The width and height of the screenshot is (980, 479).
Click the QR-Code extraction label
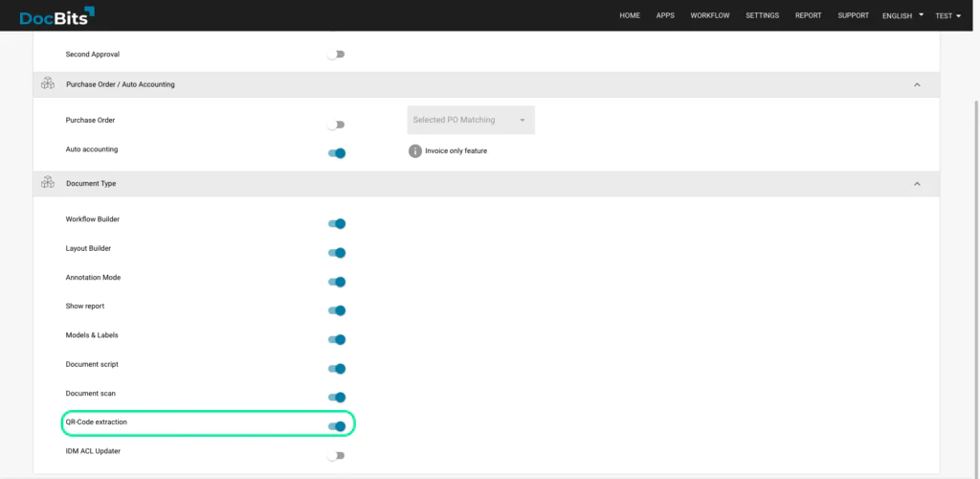(x=97, y=422)
